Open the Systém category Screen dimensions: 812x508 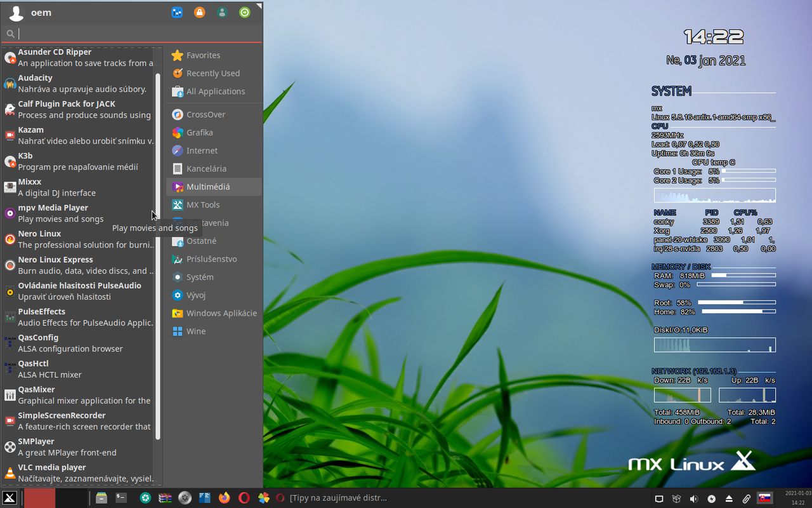(x=214, y=278)
